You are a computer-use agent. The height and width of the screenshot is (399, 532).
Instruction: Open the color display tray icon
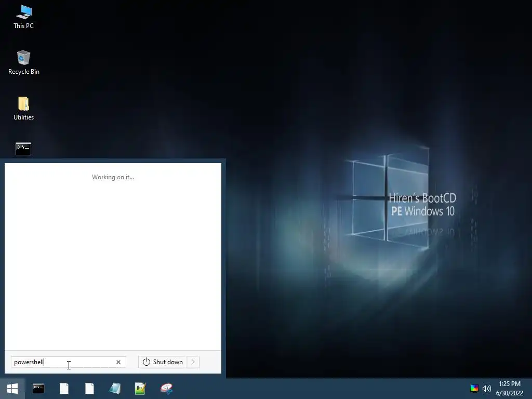pos(474,389)
